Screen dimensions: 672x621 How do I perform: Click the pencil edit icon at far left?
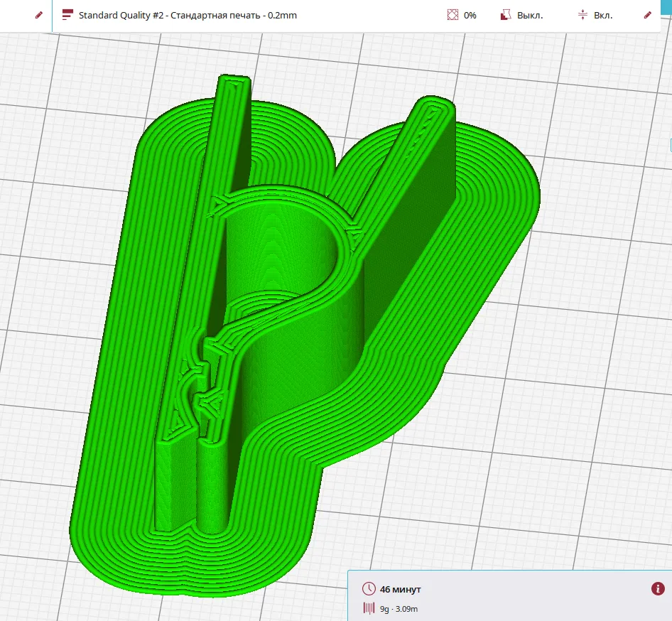[39, 15]
